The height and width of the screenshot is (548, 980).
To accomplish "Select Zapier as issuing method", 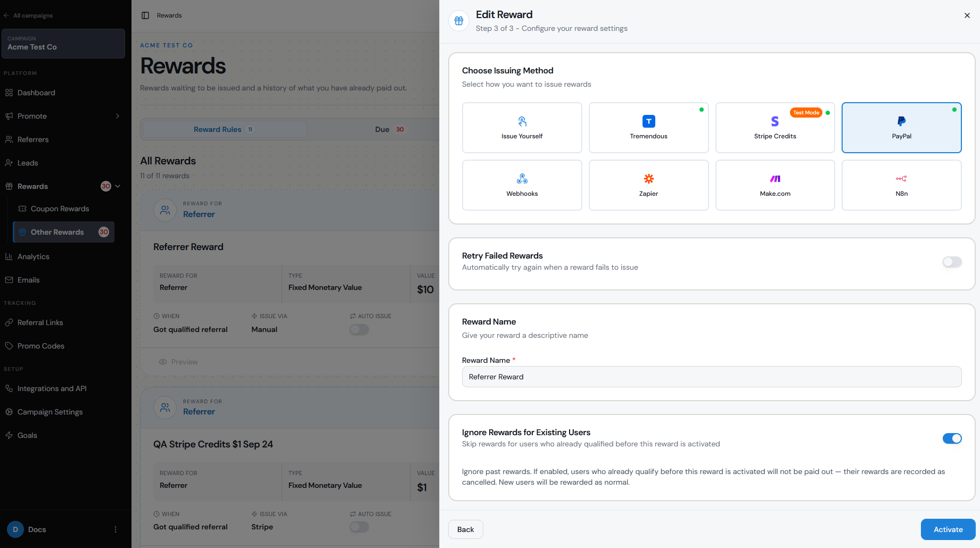I will click(x=648, y=185).
